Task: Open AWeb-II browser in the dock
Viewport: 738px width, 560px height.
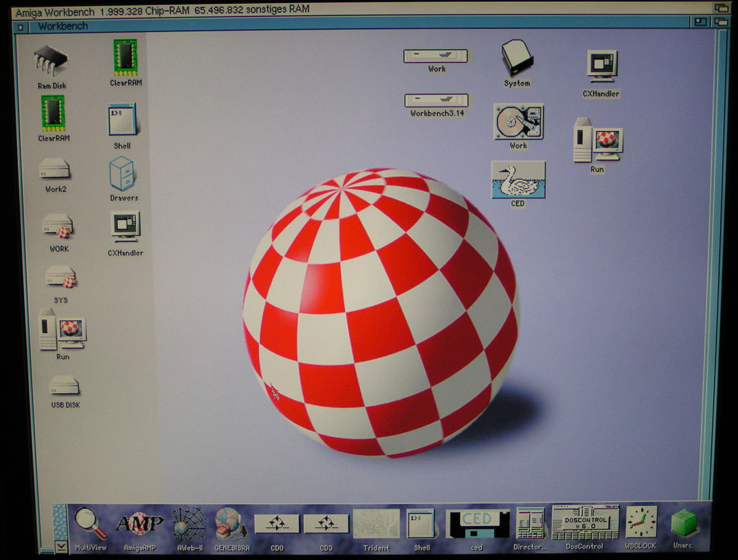Action: click(189, 524)
